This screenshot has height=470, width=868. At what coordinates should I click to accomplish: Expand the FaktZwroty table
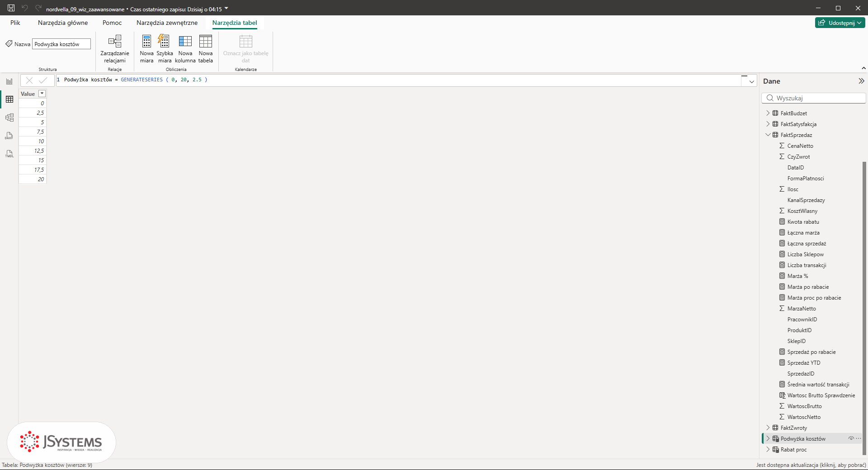pos(768,428)
